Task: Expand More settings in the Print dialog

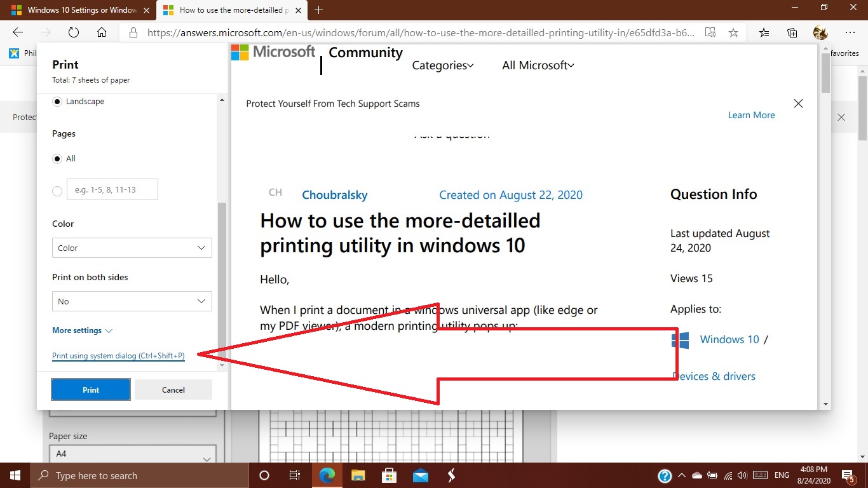Action: coord(82,330)
